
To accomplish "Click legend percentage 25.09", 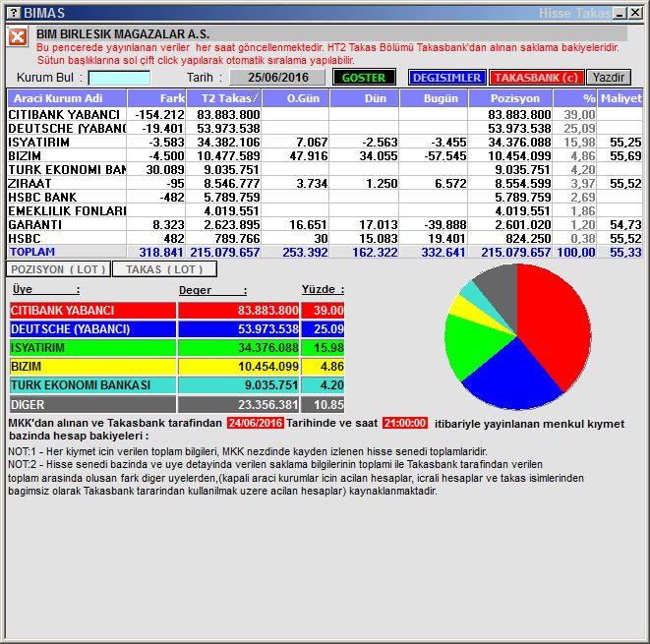I will point(328,329).
